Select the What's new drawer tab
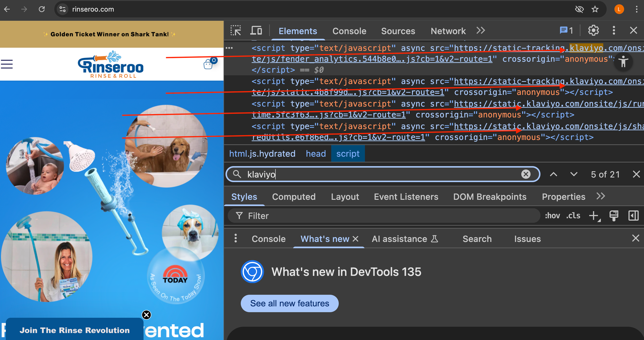644x340 pixels. coord(325,239)
